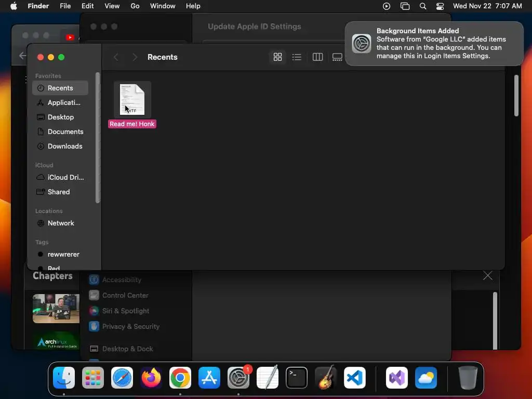Launch Visual Studio Code from the Dock

pos(355,378)
